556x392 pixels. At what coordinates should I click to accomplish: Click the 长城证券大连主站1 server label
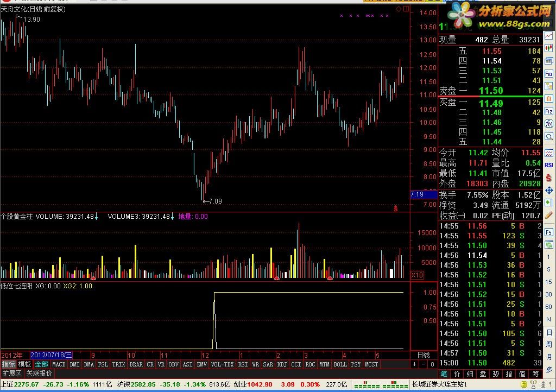(x=439, y=384)
